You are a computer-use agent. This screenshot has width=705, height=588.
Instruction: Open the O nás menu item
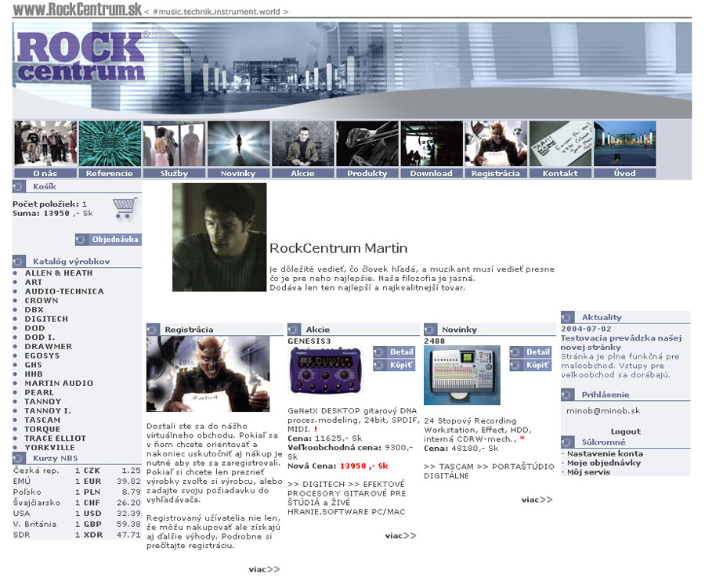(45, 173)
